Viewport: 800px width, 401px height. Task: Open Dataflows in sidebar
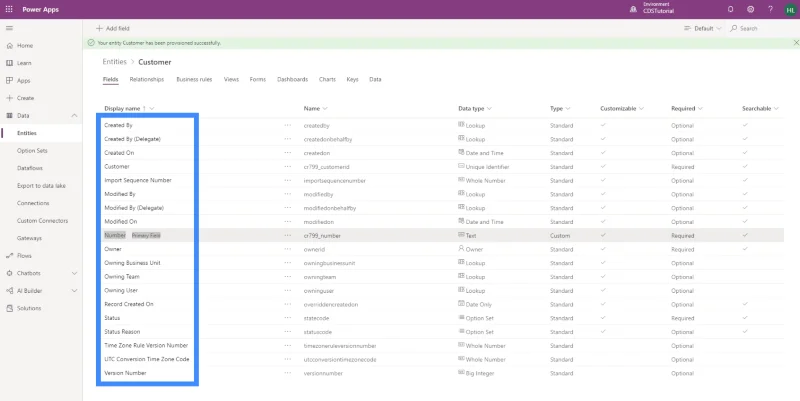point(30,168)
